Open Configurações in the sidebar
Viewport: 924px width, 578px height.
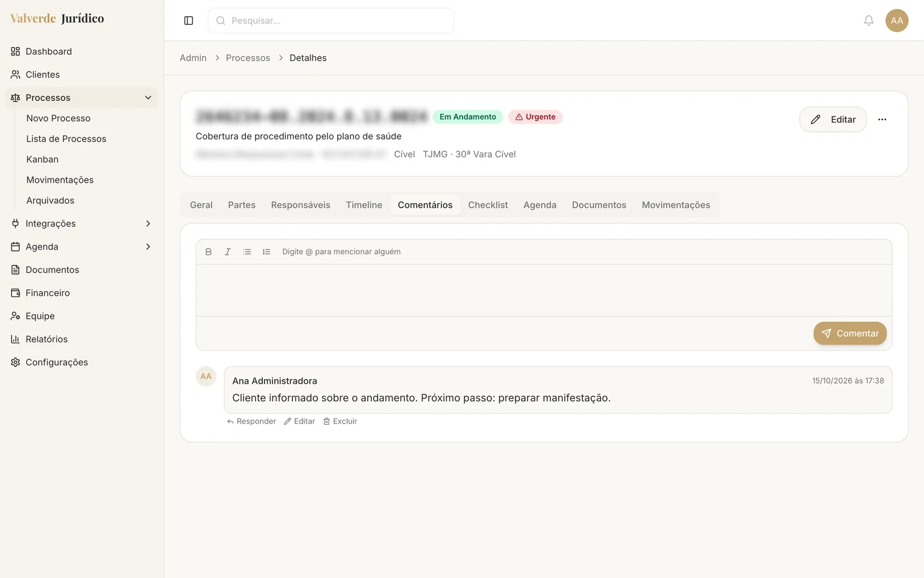[81, 362]
